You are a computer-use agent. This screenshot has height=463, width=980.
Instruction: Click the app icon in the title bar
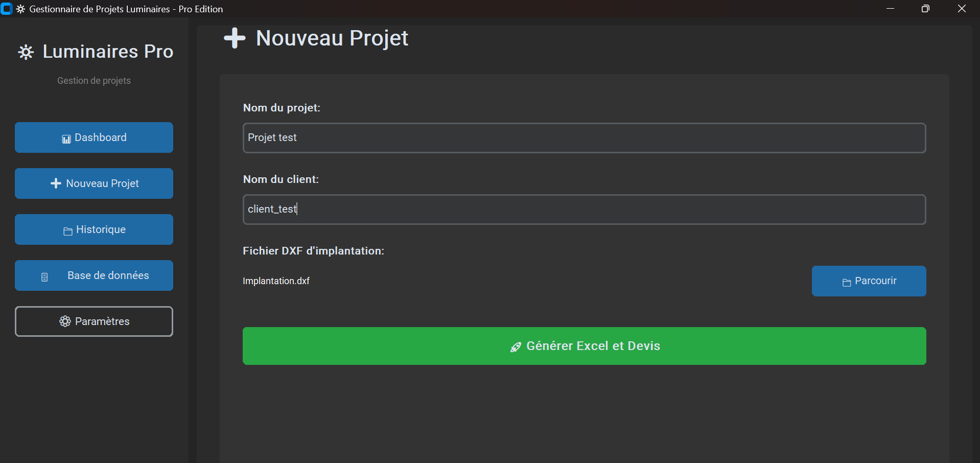pos(6,9)
